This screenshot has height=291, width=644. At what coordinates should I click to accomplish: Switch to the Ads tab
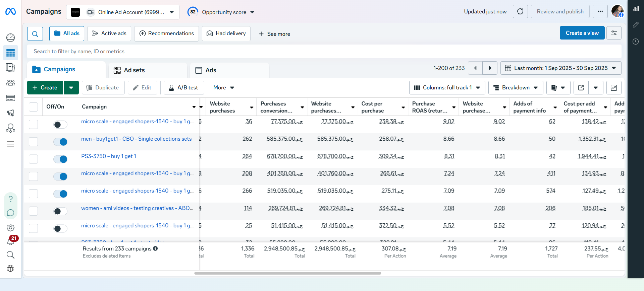pos(229,70)
